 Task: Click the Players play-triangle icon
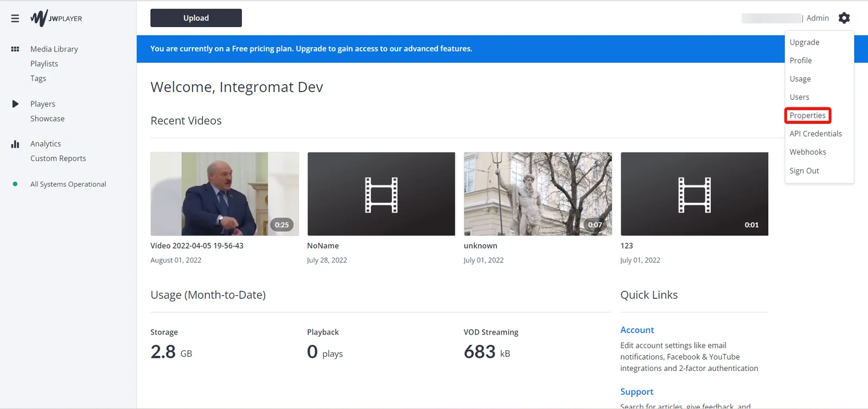[15, 104]
